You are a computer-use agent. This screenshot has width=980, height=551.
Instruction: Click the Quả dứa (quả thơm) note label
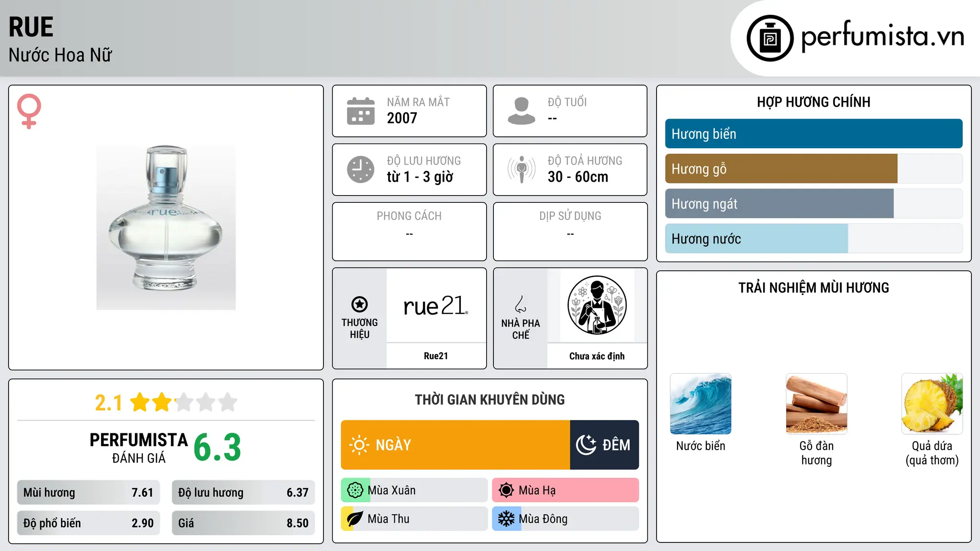click(x=932, y=453)
